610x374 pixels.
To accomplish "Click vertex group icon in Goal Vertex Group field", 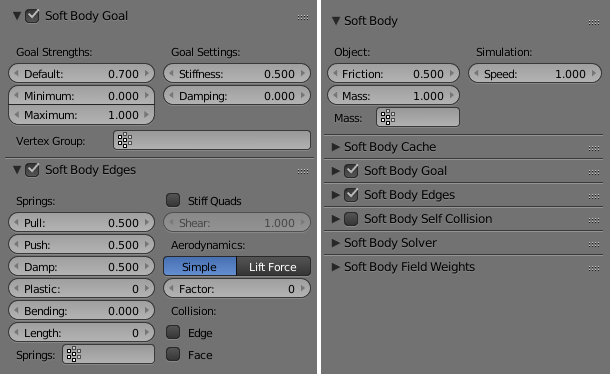I will point(125,140).
